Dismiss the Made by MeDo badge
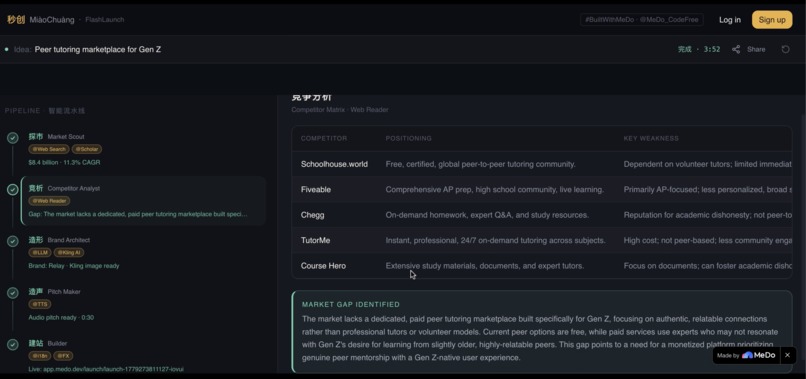806x379 pixels. click(787, 355)
